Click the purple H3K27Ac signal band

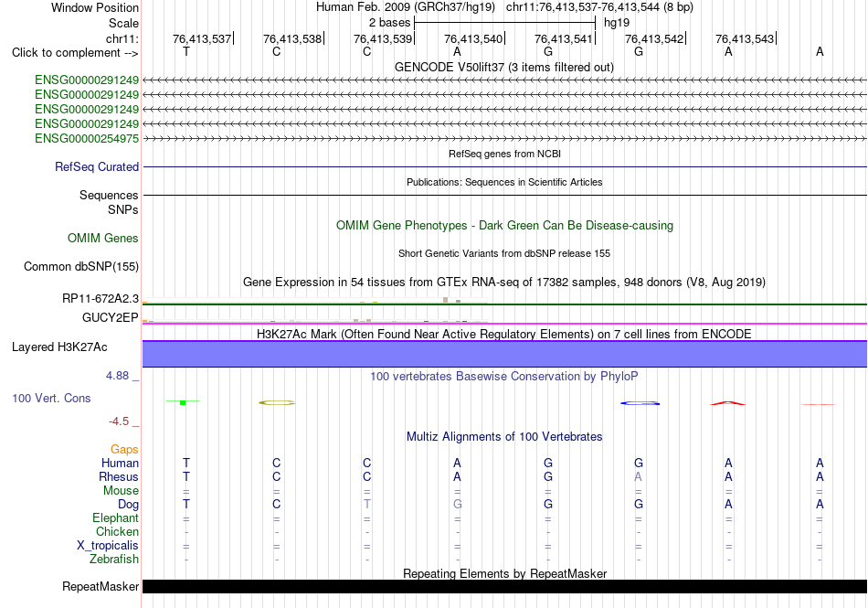pos(505,354)
